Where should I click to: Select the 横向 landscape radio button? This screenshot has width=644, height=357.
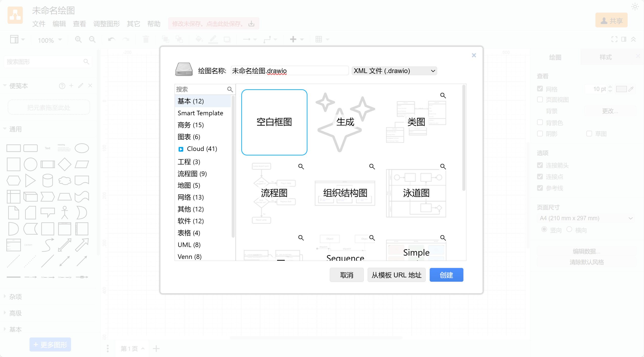click(x=569, y=229)
